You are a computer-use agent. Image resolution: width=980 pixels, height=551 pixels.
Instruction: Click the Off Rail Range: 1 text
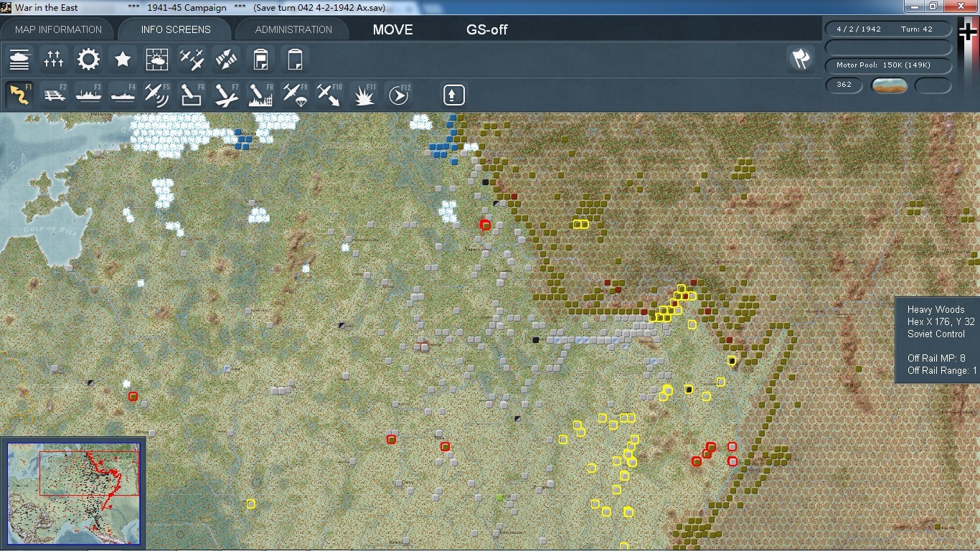[942, 370]
